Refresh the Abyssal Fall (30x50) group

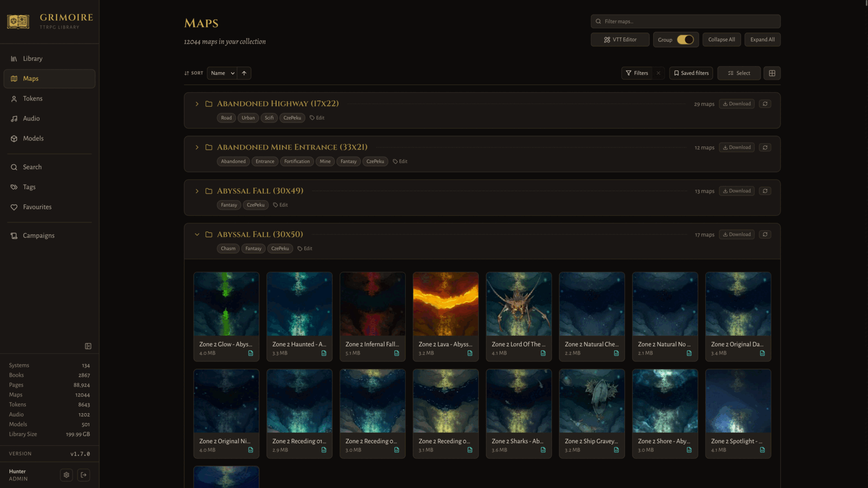click(765, 234)
